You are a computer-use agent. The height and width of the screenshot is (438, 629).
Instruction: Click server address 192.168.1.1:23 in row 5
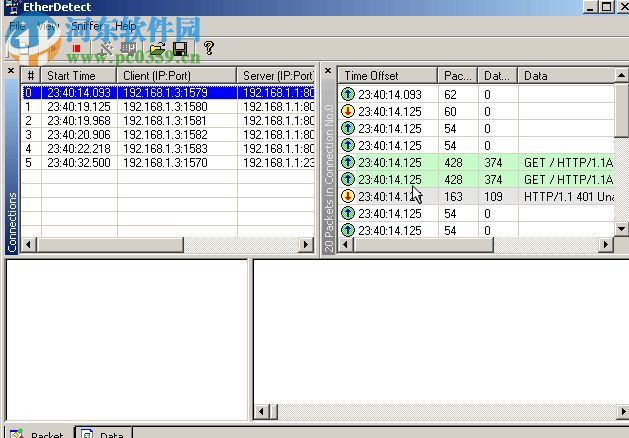[278, 163]
